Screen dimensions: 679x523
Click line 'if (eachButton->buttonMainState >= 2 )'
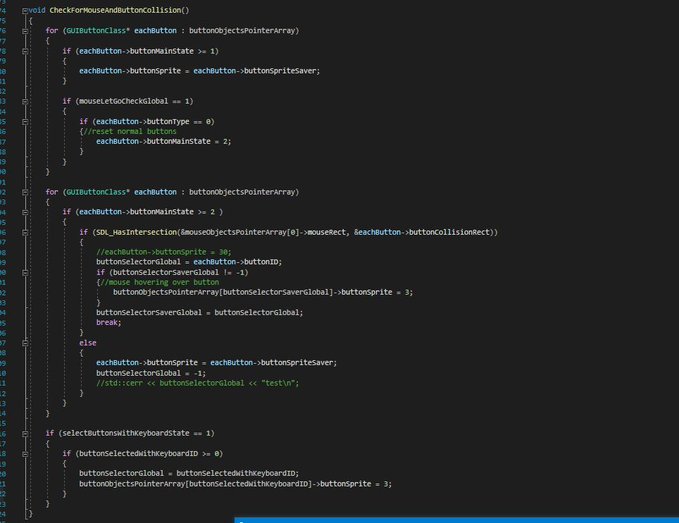click(x=142, y=212)
